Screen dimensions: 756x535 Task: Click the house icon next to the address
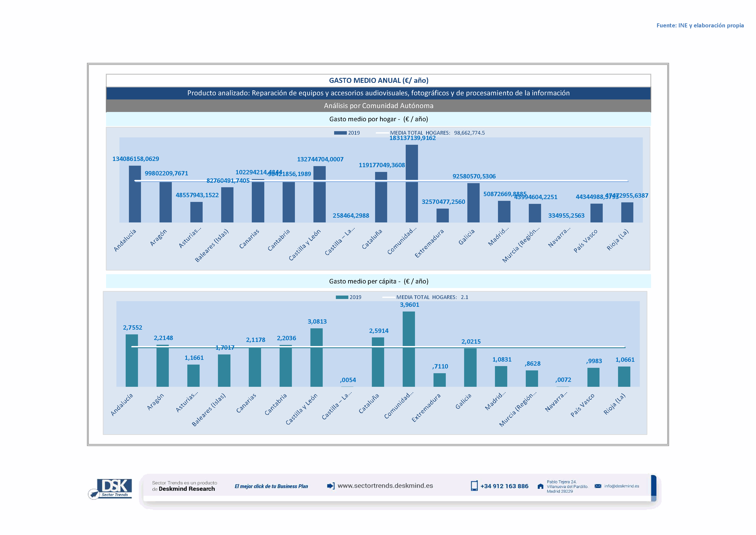pos(540,486)
